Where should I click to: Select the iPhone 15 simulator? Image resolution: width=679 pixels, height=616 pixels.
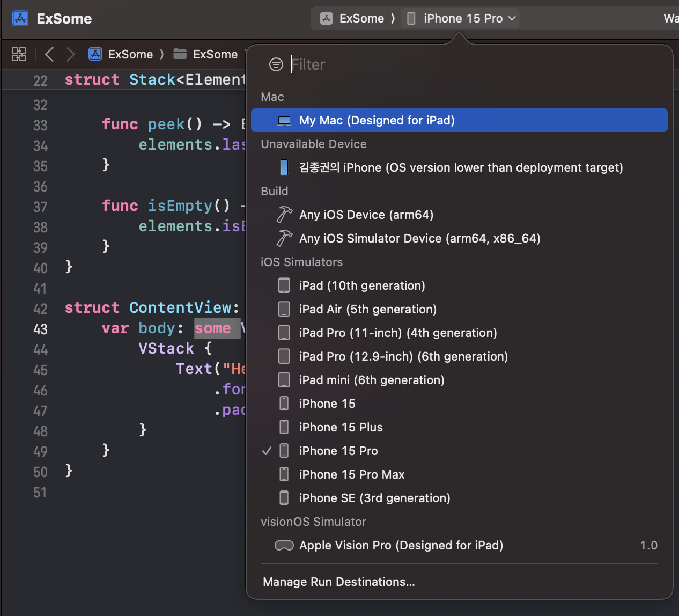pos(459,404)
